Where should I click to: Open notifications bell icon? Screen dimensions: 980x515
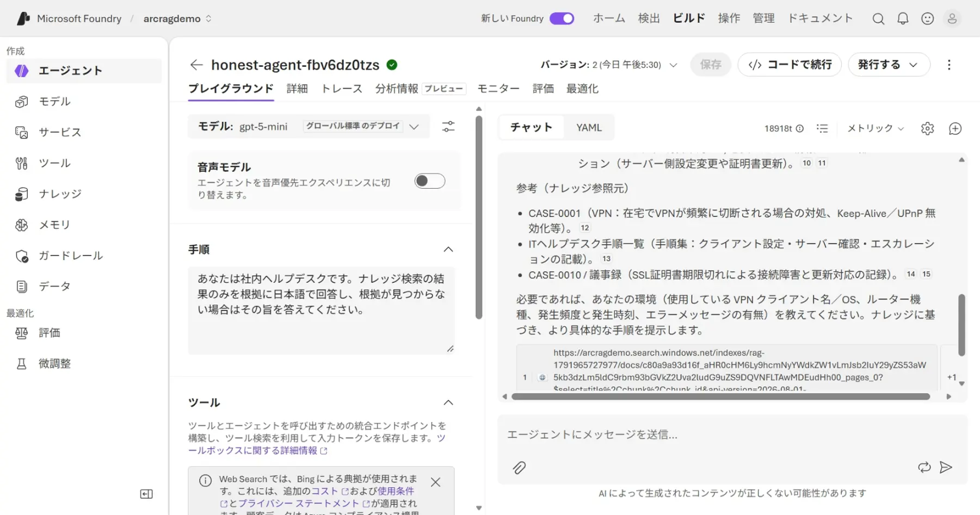(903, 19)
